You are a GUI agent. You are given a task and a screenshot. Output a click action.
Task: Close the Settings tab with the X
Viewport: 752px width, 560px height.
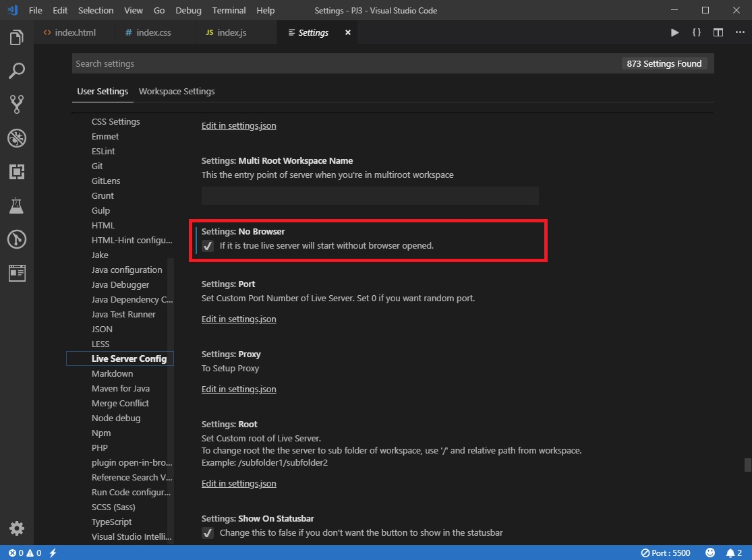348,32
